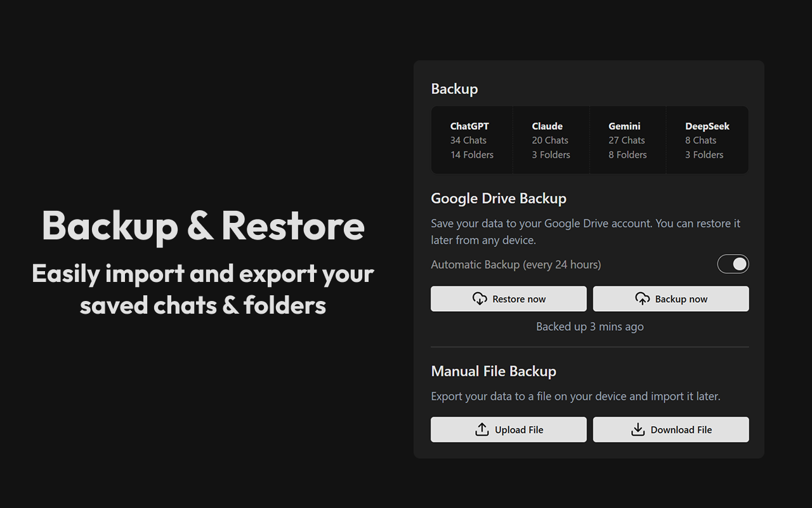Click the Backed up 3 mins ago text
The image size is (812, 508).
pyautogui.click(x=589, y=326)
